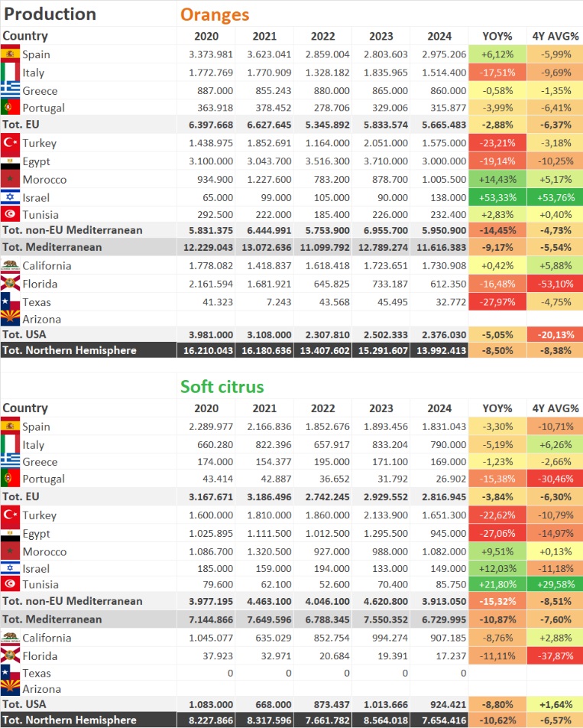Click the Arizona flag in the Oranges table
This screenshot has width=583, height=728.
tap(10, 319)
